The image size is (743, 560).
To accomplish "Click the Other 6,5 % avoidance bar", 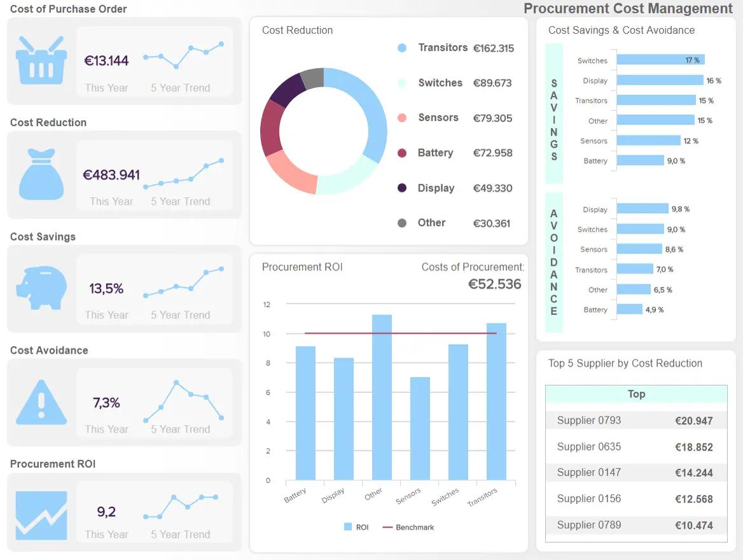I will (634, 290).
